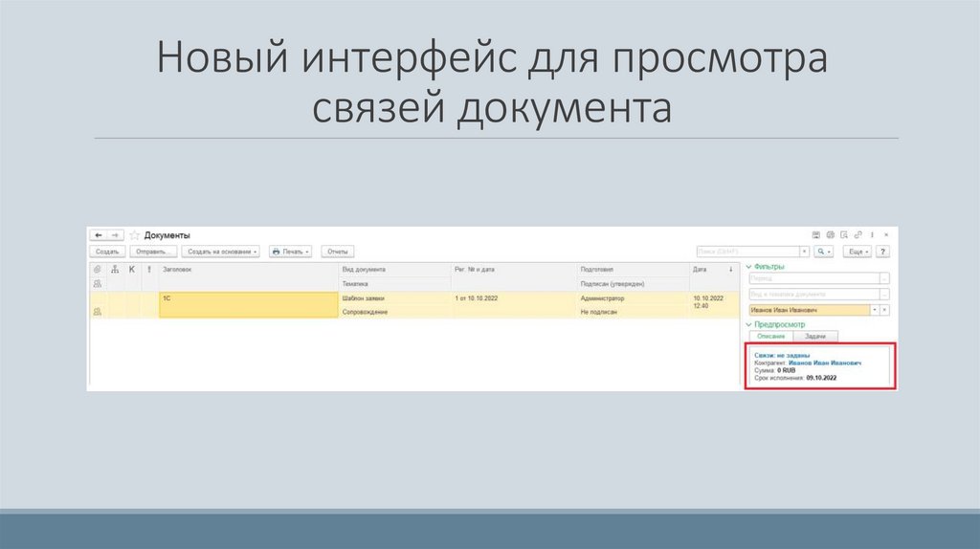Clear the Иванов Иван Иванович filter
980x549 pixels.
pos(884,310)
